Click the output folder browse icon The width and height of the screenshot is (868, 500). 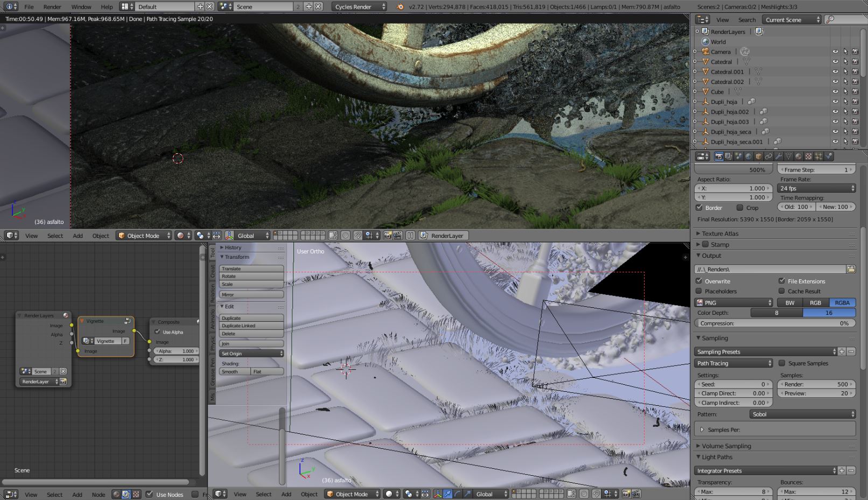click(x=851, y=269)
